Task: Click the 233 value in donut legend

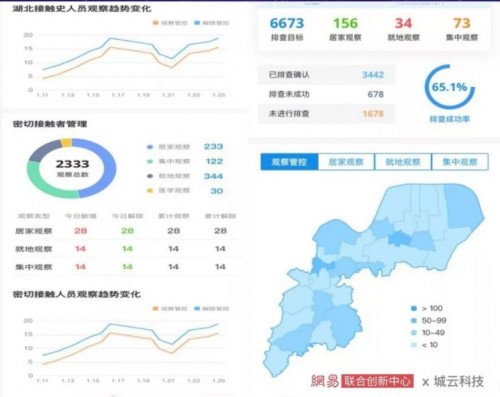Action: (x=213, y=147)
